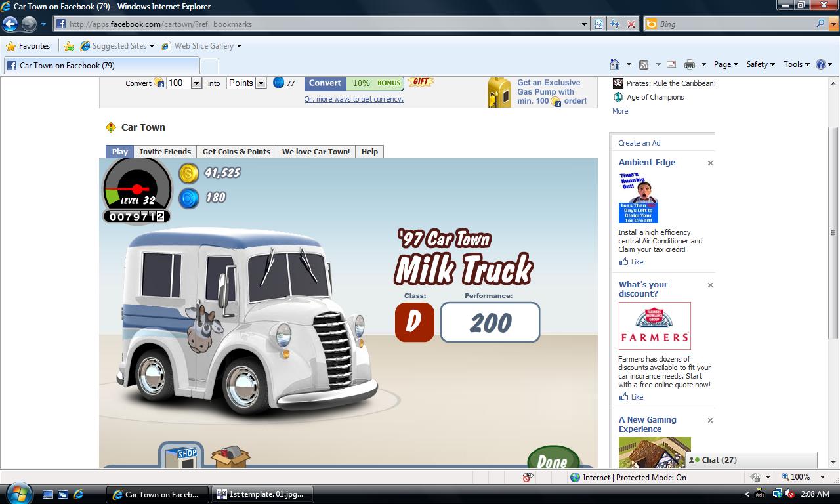Click the browser Home icon
Image resolution: width=840 pixels, height=504 pixels.
pyautogui.click(x=615, y=64)
